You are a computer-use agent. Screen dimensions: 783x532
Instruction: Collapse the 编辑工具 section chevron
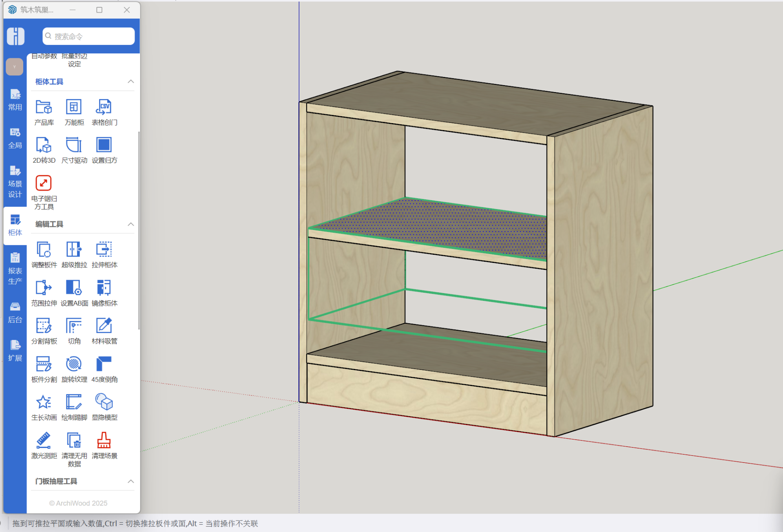coord(130,224)
